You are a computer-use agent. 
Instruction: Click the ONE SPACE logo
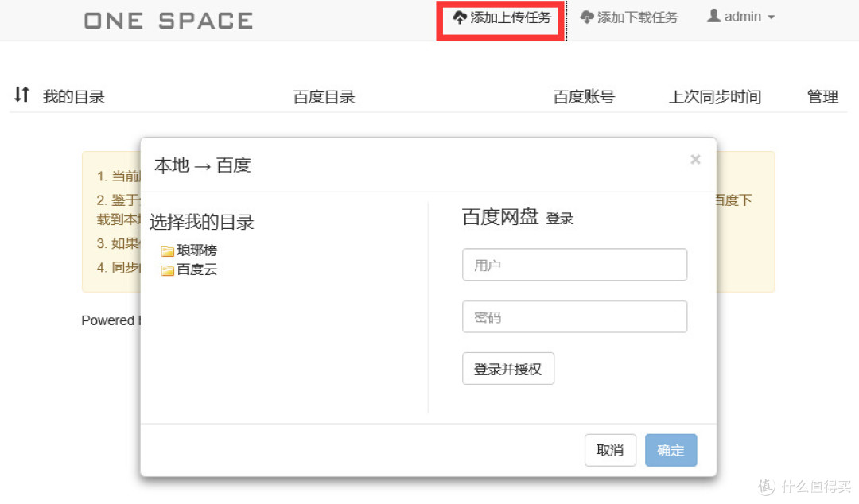tap(168, 21)
